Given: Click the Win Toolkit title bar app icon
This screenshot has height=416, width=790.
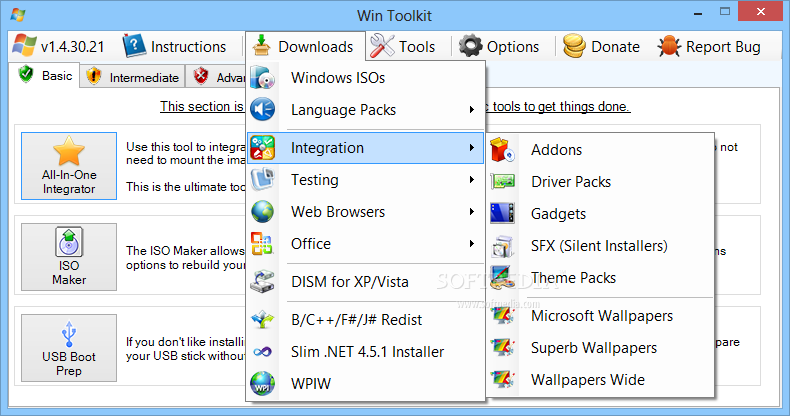Looking at the screenshot, I should (x=18, y=15).
